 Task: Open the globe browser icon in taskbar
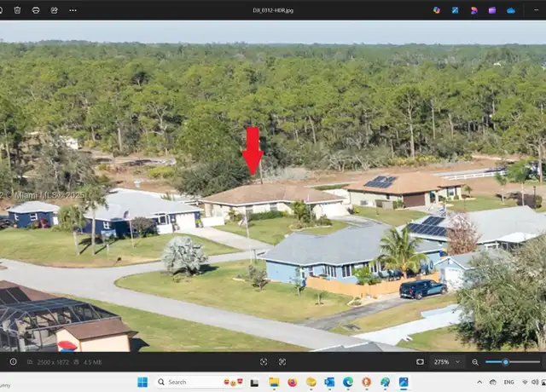pyautogui.click(x=385, y=382)
